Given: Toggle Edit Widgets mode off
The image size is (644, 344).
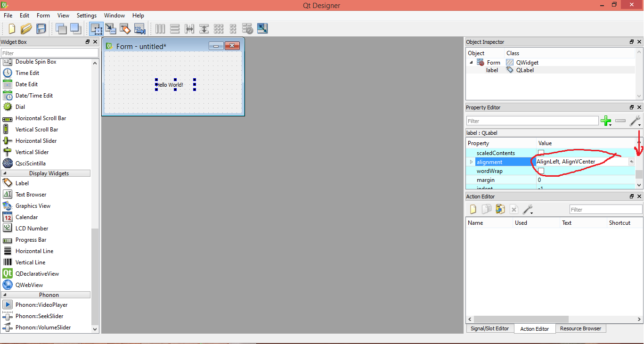Looking at the screenshot, I should coord(96,29).
